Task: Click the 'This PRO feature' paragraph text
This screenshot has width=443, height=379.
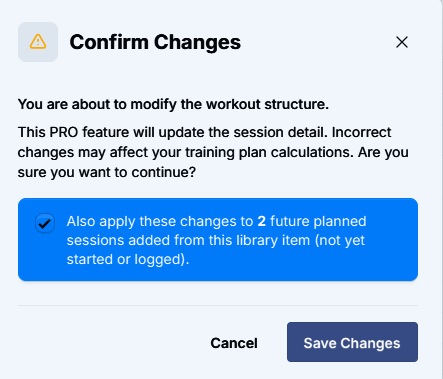Action: click(213, 152)
